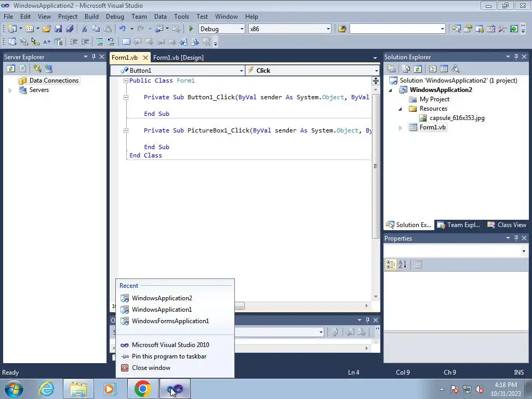This screenshot has width=532, height=399.
Task: Click the Display Word Completion icon
Action: 46,42
